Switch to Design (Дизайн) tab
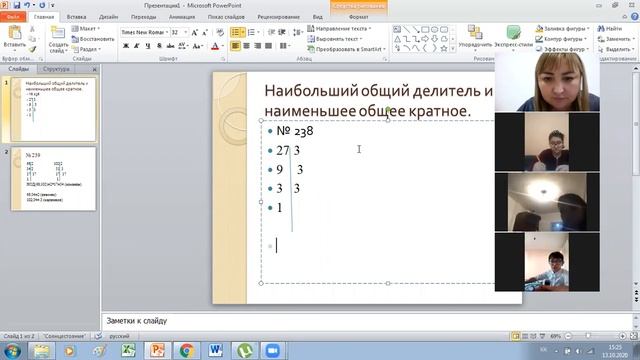 [x=109, y=17]
